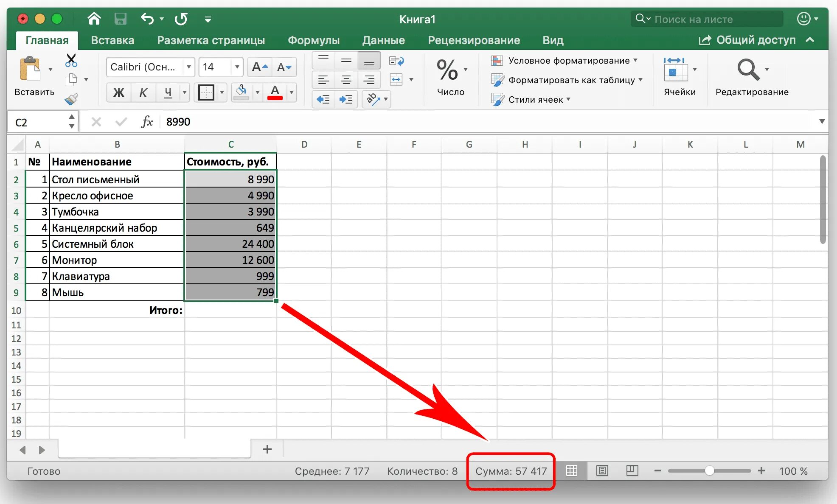Screen dimensions: 837x504
Task: Toggle italic formatting К button
Action: 143,92
